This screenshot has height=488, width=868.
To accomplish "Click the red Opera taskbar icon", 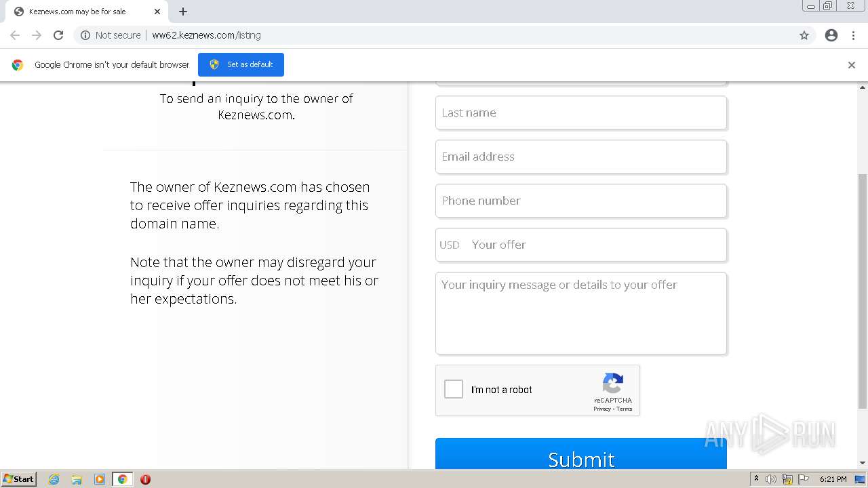I will click(145, 479).
